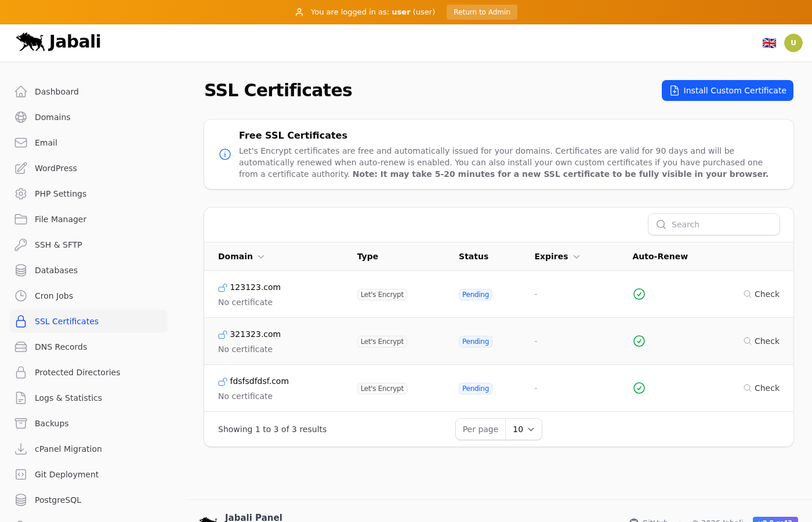Click the info icon in Free SSL notice
This screenshot has width=812, height=522.
pyautogui.click(x=225, y=154)
